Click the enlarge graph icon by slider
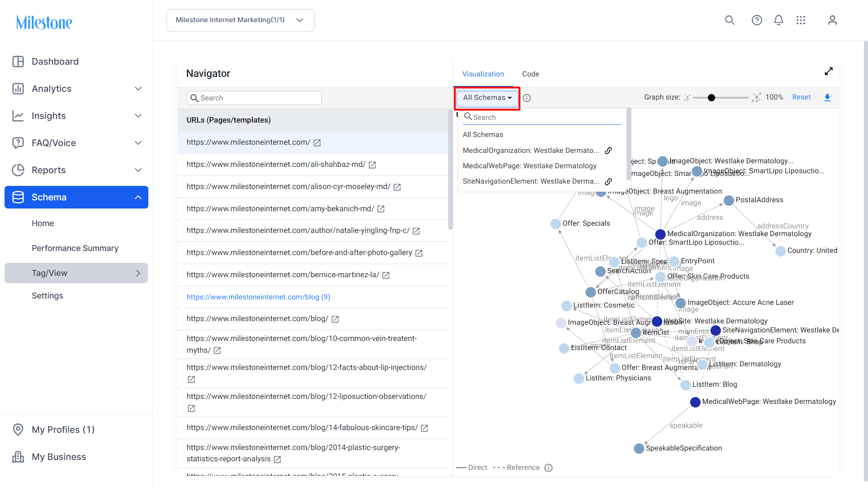 click(x=756, y=98)
